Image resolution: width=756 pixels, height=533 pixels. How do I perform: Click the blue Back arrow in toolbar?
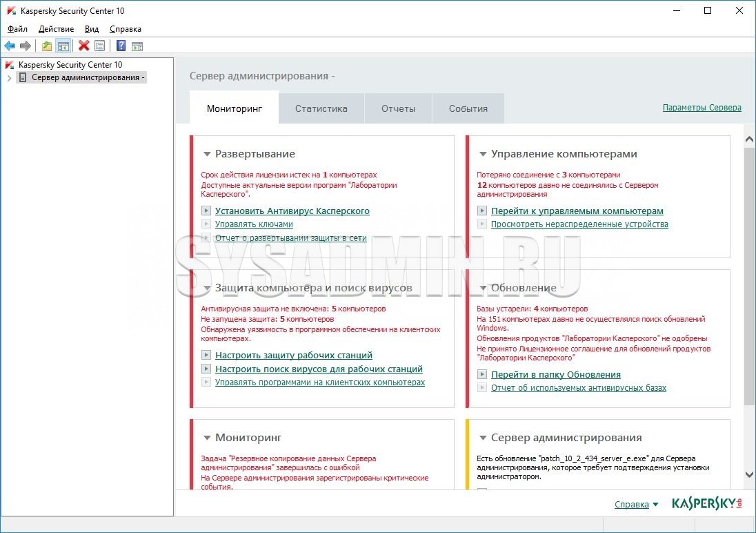pyautogui.click(x=10, y=46)
